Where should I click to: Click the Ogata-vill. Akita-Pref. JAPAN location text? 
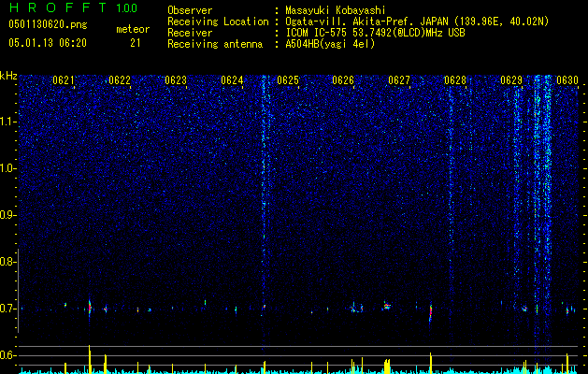[417, 22]
